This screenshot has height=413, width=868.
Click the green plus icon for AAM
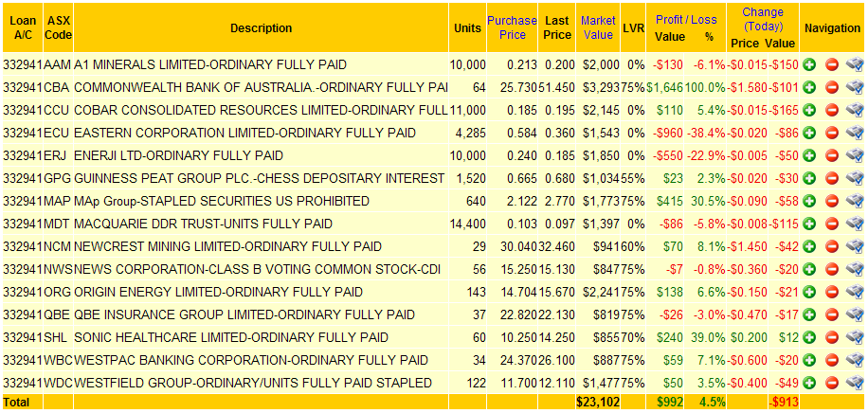809,64
